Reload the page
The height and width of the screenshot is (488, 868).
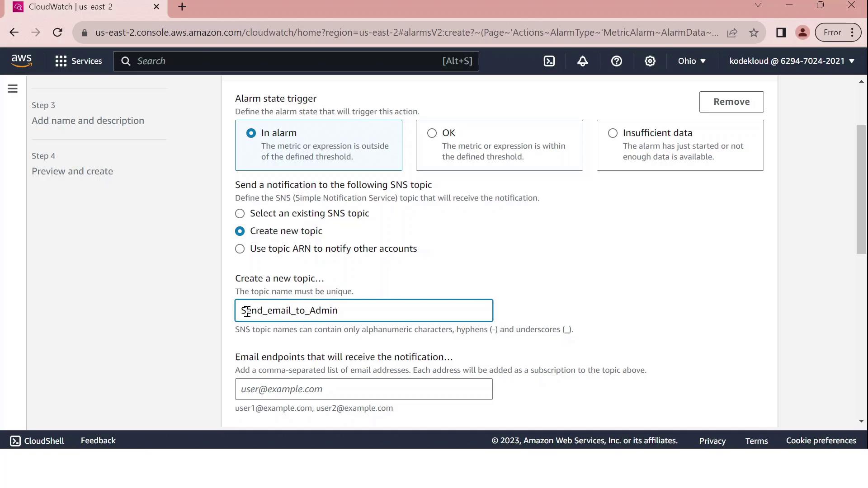click(57, 33)
